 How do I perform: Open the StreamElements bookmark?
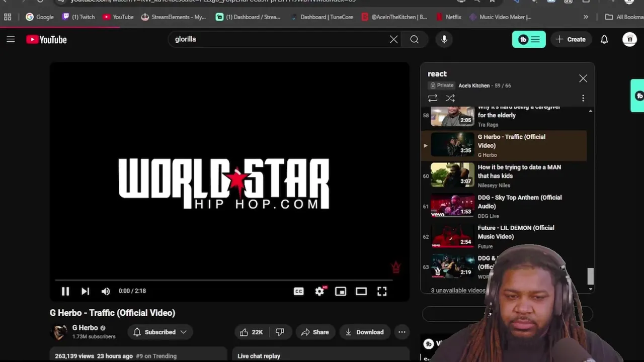(174, 17)
